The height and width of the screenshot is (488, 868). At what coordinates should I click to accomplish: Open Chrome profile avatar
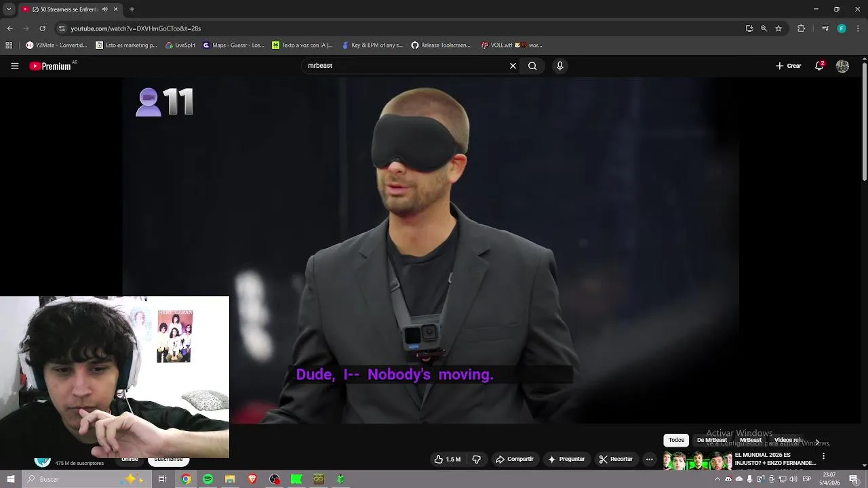click(x=842, y=28)
